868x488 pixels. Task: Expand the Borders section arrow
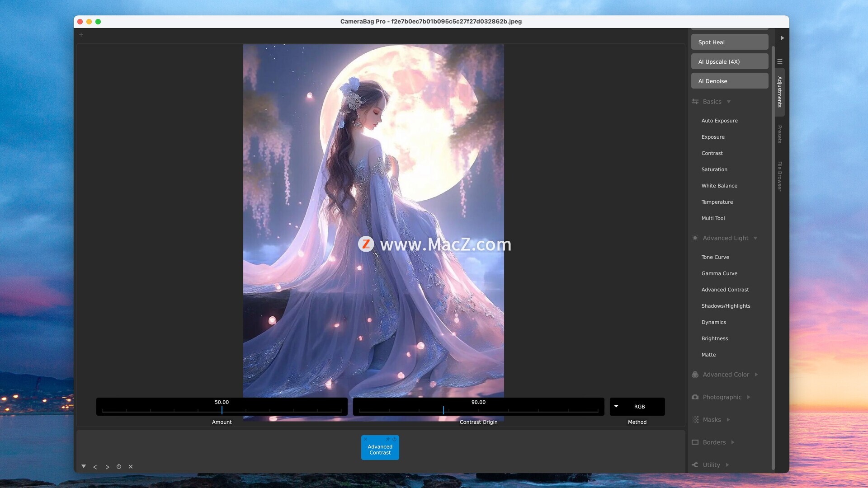(x=733, y=442)
